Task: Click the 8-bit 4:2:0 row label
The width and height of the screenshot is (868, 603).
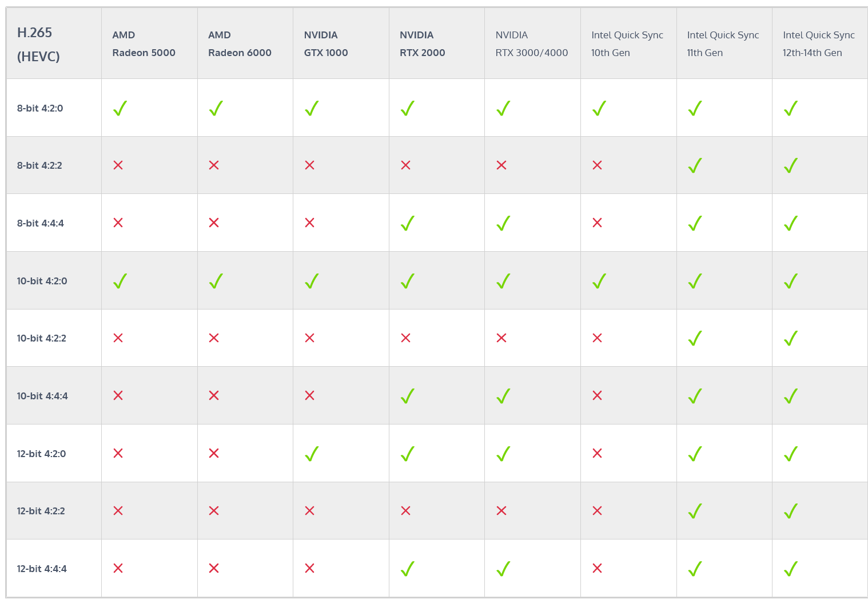Action: [x=40, y=108]
